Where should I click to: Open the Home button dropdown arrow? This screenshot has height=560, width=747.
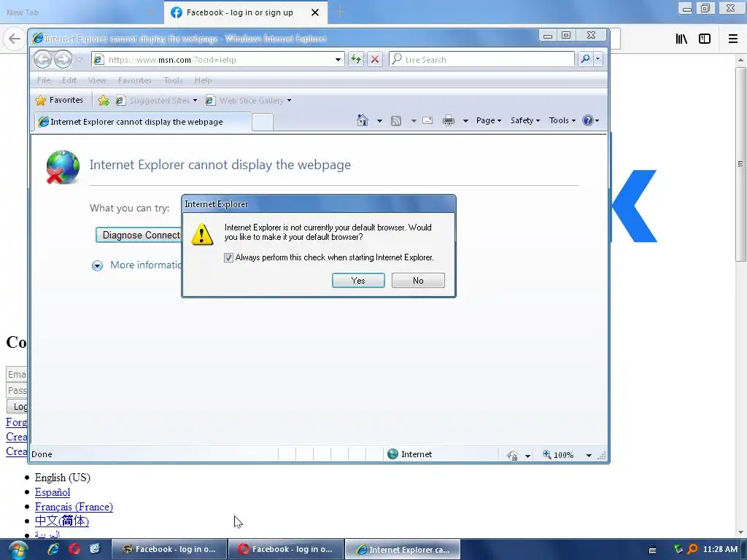click(379, 121)
